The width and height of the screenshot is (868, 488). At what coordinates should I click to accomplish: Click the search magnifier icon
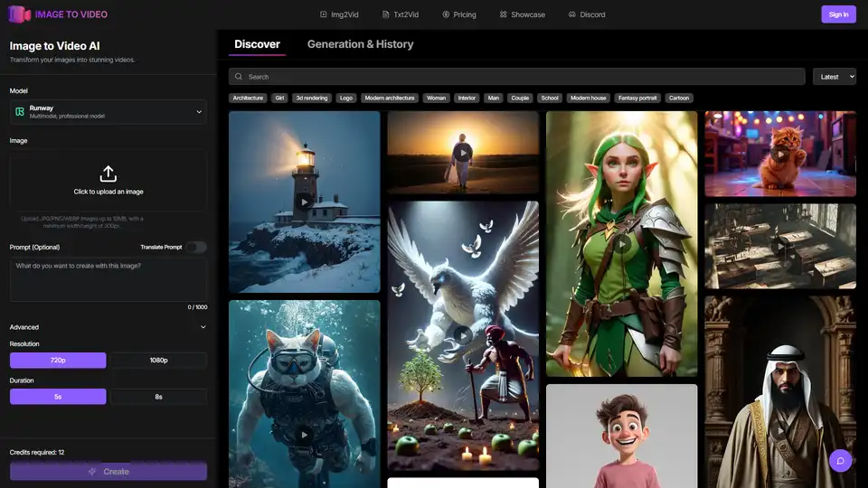(240, 77)
